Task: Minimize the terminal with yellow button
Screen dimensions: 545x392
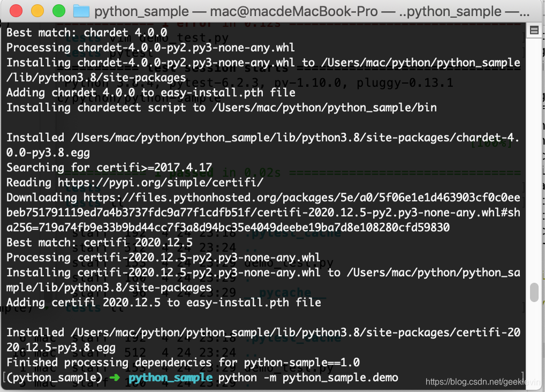Action: [37, 11]
